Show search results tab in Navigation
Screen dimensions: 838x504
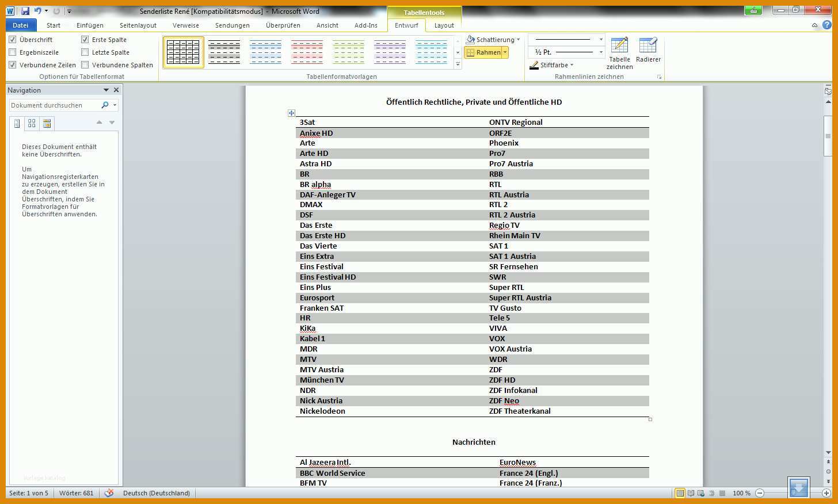pos(47,123)
